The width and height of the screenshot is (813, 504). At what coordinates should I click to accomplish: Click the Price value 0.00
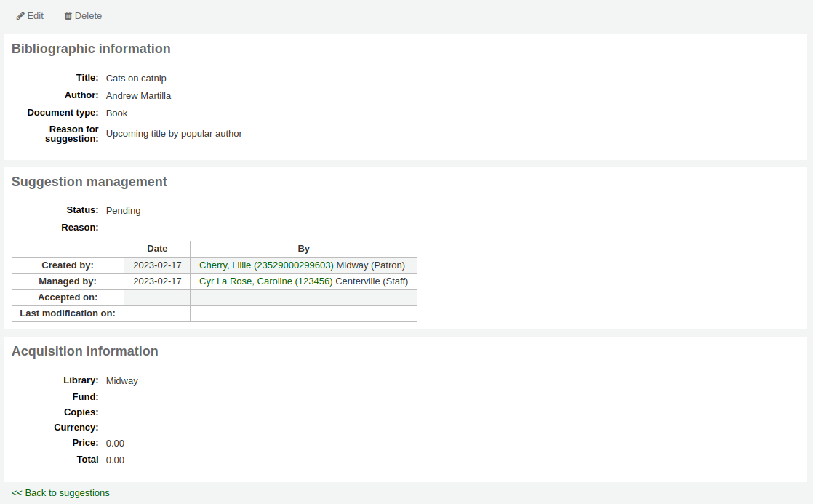[x=115, y=443]
